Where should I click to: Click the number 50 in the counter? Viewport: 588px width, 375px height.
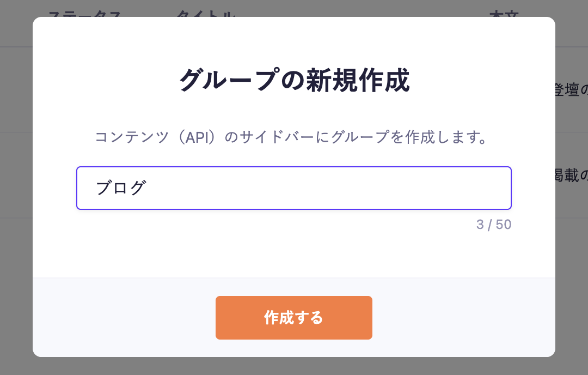tap(504, 225)
